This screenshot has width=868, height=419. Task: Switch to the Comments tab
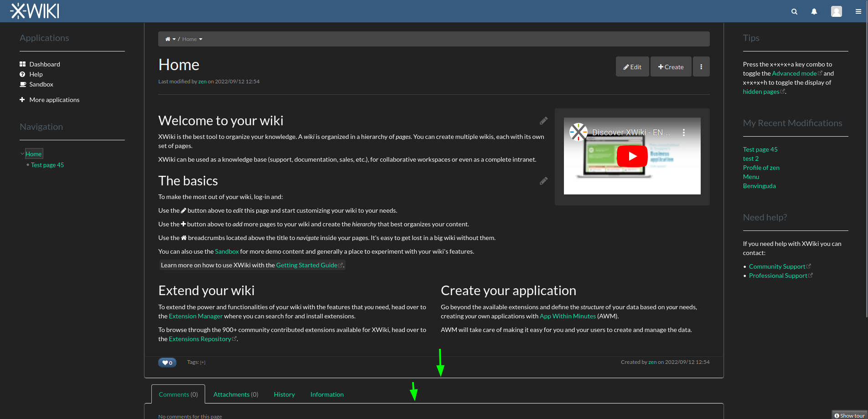178,394
